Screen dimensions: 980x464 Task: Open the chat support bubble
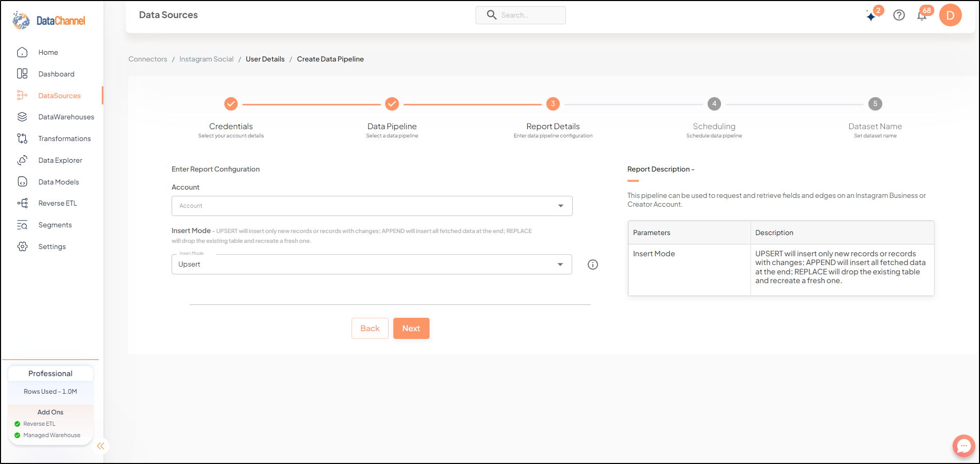pos(964,446)
